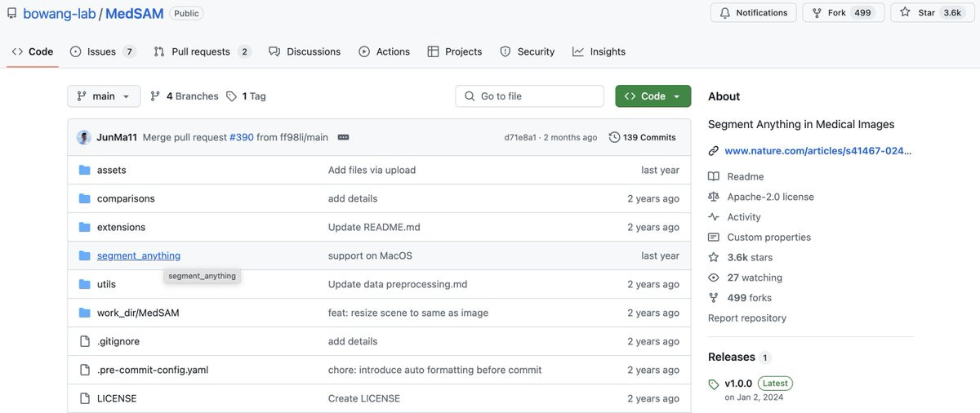This screenshot has width=980, height=413.
Task: Open commit hash d71e8a1
Action: (x=520, y=137)
